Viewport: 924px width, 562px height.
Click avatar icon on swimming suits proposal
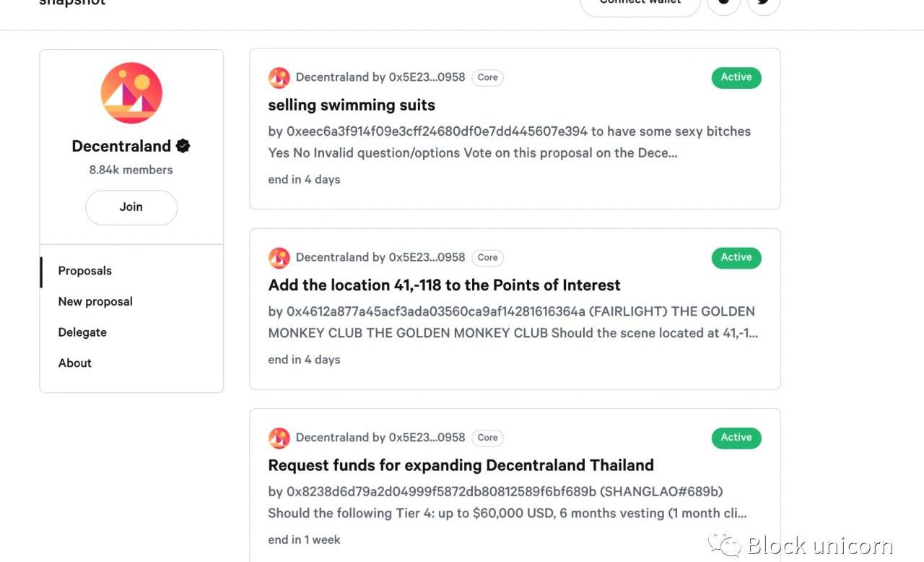click(x=279, y=78)
